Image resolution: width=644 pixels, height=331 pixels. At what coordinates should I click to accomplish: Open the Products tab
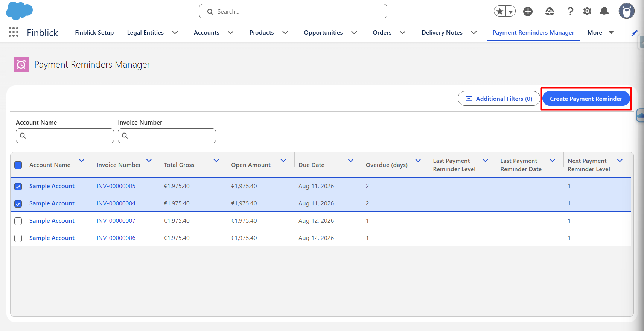click(262, 33)
